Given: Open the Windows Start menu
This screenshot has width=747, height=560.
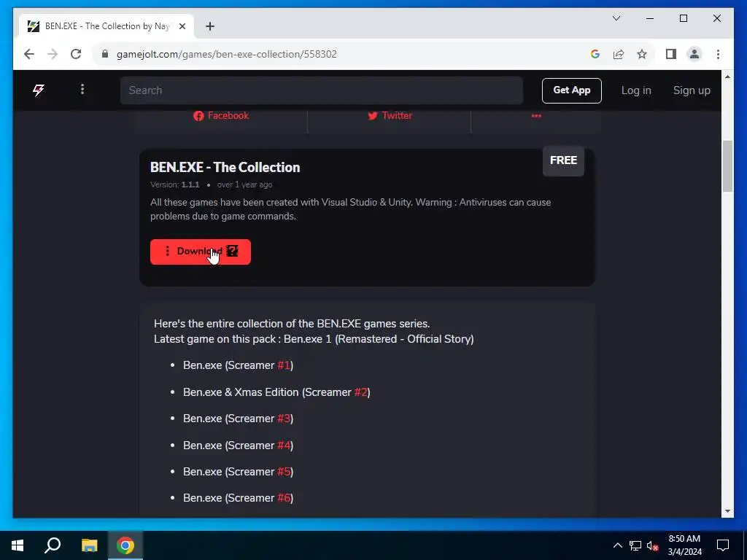Looking at the screenshot, I should coord(18,545).
